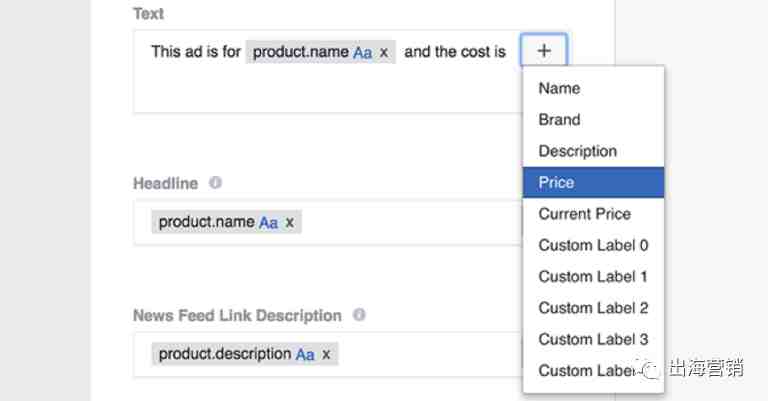Remove product.name tag from Headline field
The image size is (768, 401).
click(x=290, y=222)
